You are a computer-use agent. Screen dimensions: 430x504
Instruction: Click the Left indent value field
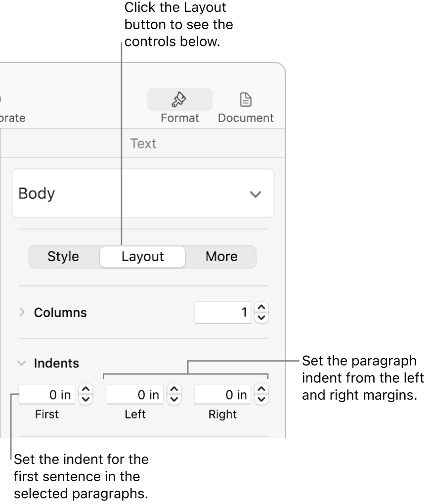pos(135,395)
